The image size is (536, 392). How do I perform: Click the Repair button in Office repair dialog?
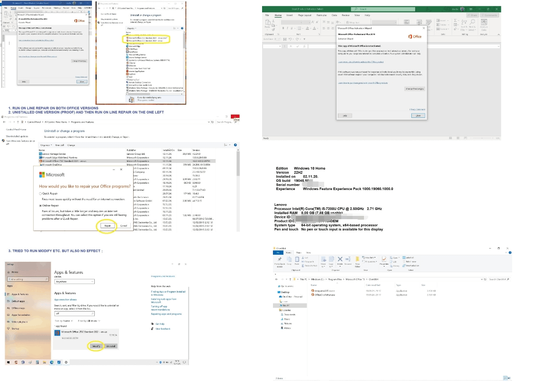click(x=107, y=226)
